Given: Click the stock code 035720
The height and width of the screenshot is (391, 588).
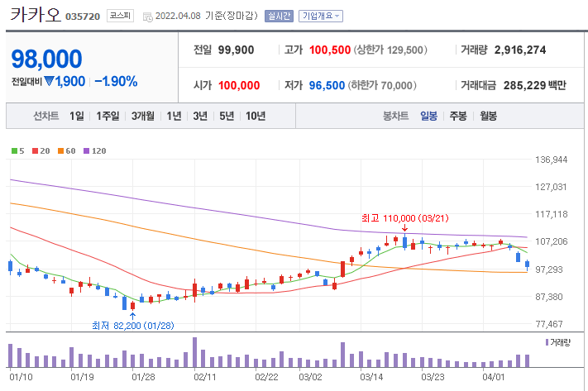Looking at the screenshot, I should click(83, 17).
